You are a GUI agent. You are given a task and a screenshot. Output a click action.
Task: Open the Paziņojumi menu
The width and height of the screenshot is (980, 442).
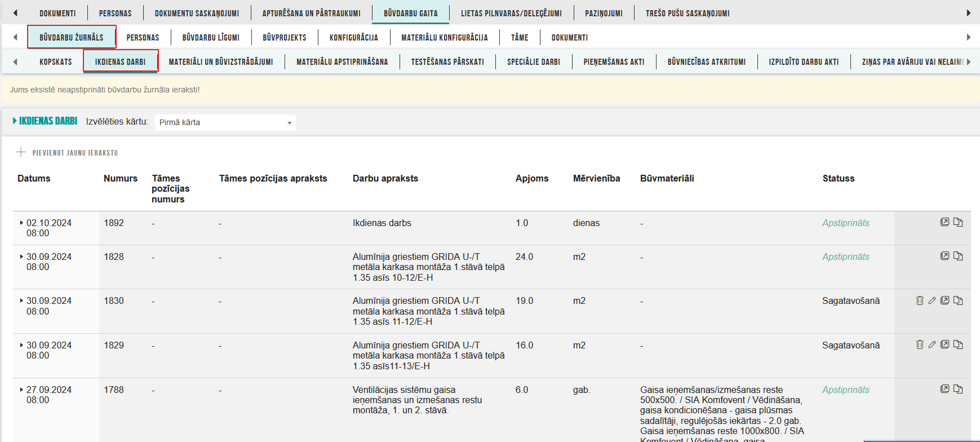604,13
